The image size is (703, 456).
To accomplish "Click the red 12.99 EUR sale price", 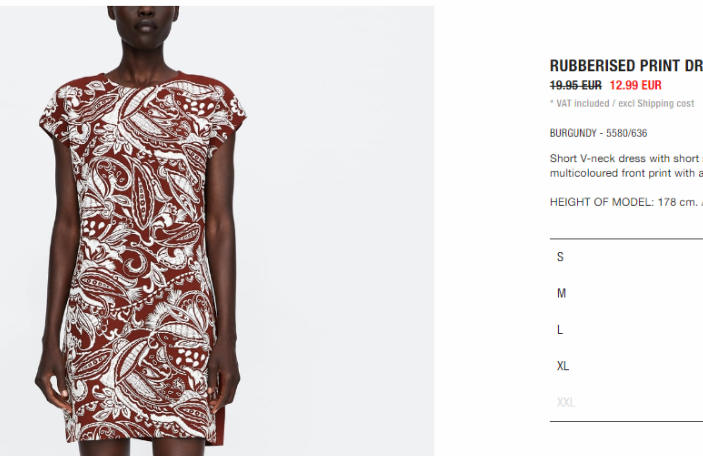I will [635, 85].
